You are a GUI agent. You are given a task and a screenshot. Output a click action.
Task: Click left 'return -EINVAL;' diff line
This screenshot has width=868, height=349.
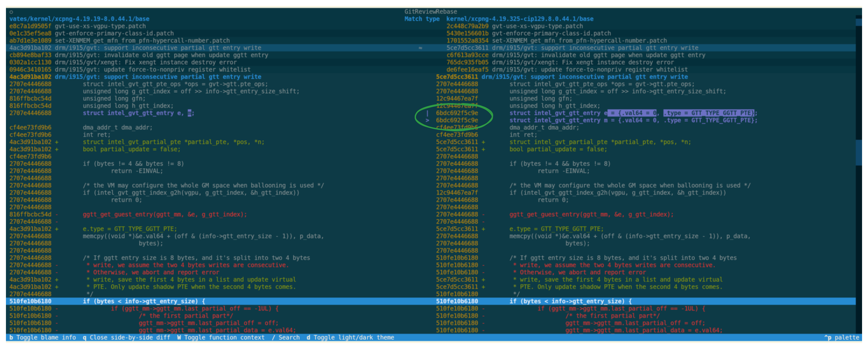pos(137,171)
